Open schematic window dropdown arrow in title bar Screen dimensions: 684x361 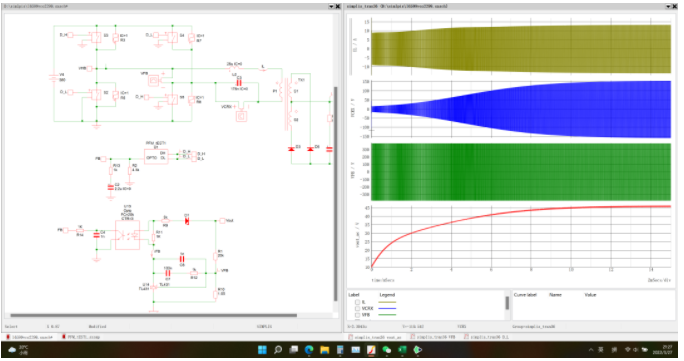[x=331, y=7]
